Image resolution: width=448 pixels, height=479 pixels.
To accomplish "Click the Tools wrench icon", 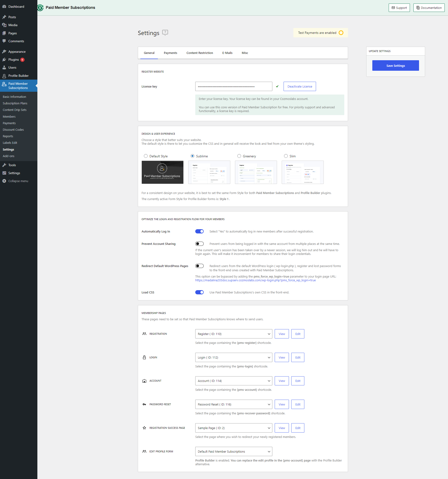I will [4, 165].
